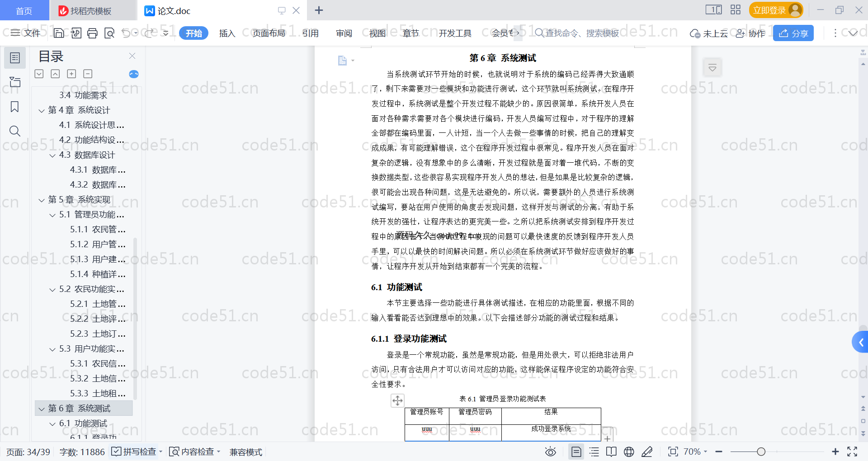The image size is (868, 461).
Task: Collapse 6.1 功能测试 tree node
Action: [52, 424]
